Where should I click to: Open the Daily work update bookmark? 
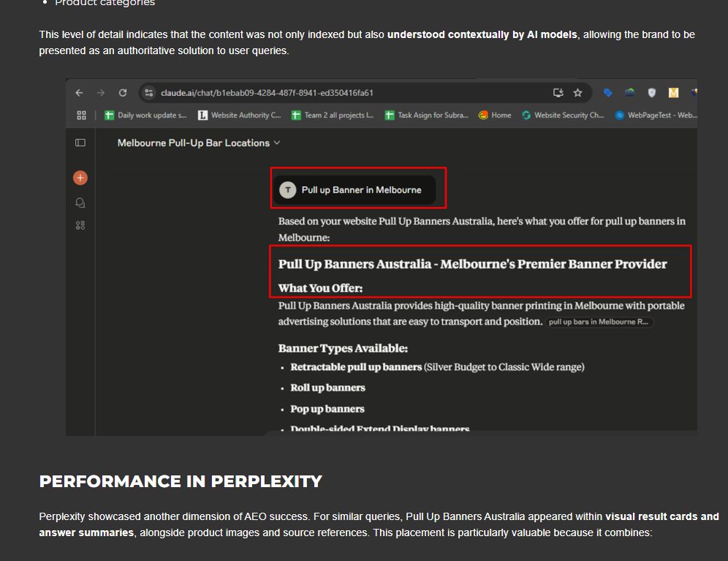click(145, 115)
